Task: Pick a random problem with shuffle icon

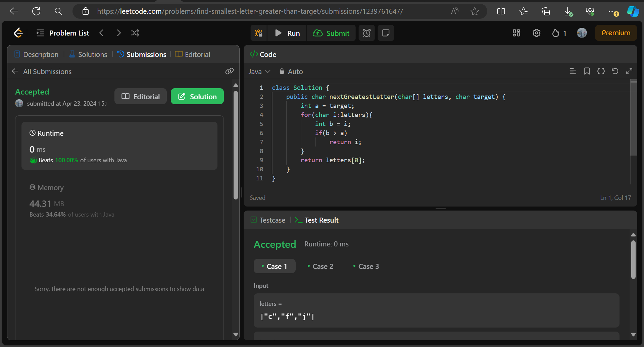Action: coord(135,33)
